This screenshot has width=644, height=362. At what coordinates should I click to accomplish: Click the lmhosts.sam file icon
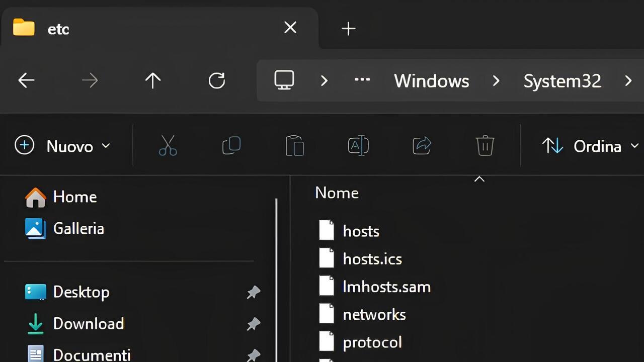[x=327, y=286]
